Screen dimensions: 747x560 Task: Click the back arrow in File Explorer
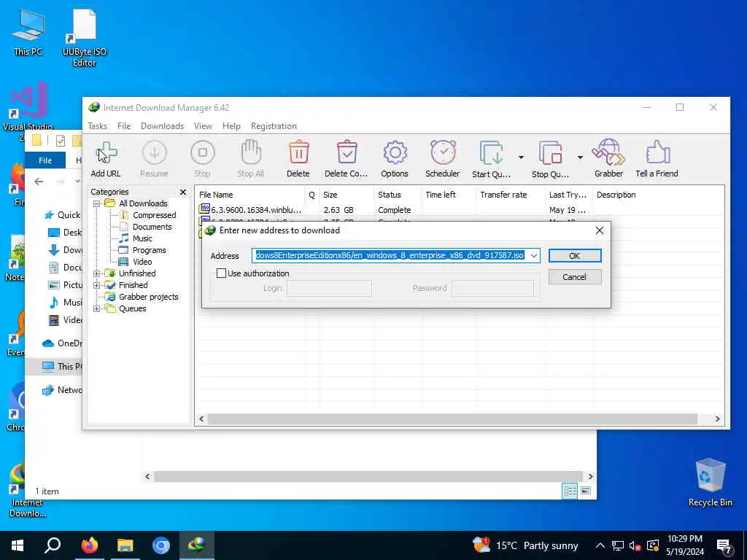point(39,182)
